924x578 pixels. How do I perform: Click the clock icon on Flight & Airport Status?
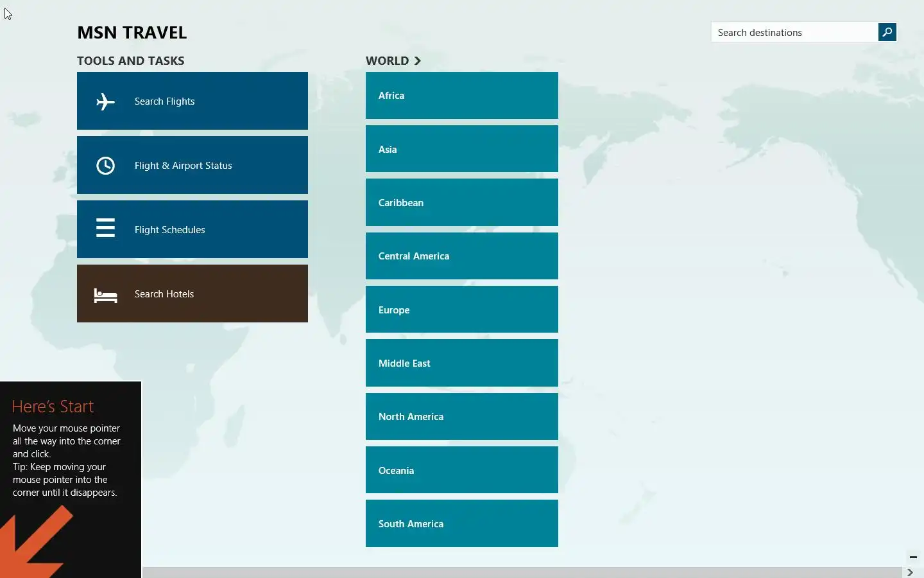coord(105,166)
